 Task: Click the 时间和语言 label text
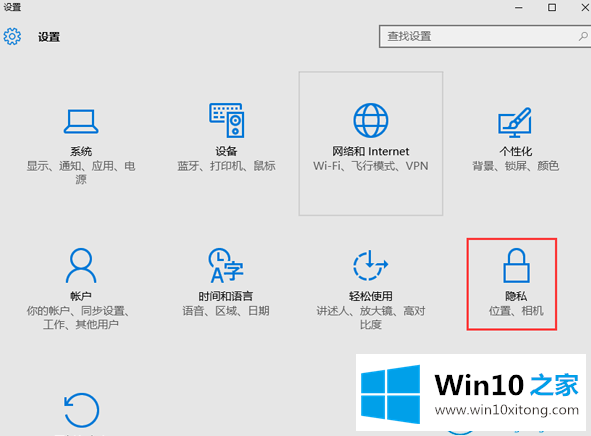(226, 296)
